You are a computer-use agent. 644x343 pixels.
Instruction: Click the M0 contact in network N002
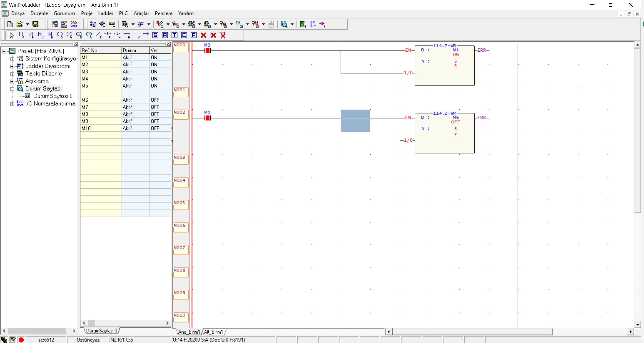coord(207,118)
